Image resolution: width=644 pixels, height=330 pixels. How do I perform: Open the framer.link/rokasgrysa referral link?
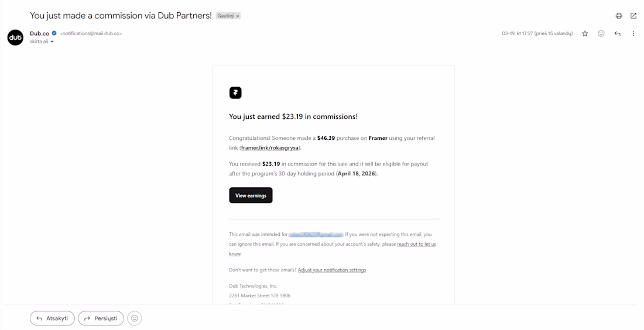click(x=270, y=148)
